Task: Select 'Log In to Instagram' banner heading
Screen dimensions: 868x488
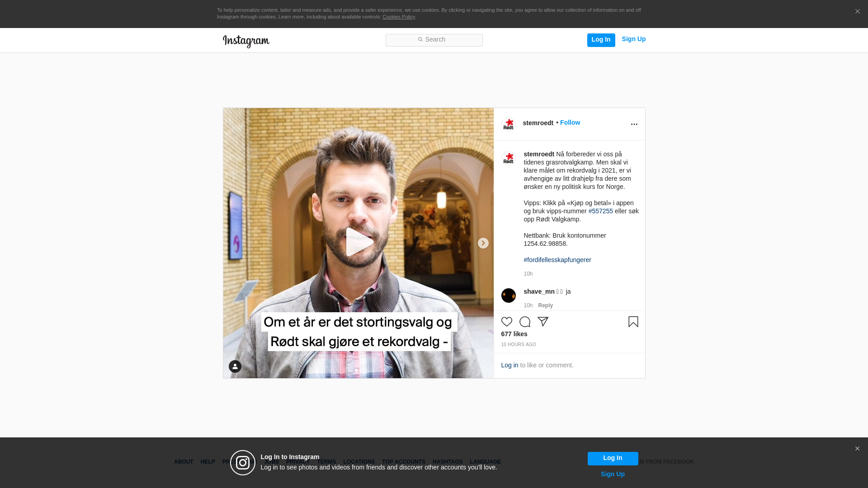Action: click(290, 457)
